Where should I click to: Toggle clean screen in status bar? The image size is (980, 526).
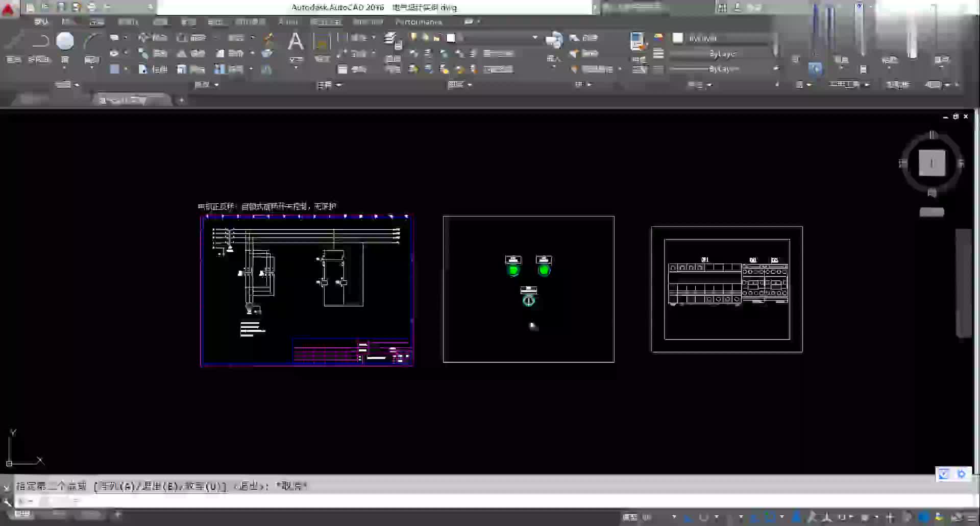point(958,517)
